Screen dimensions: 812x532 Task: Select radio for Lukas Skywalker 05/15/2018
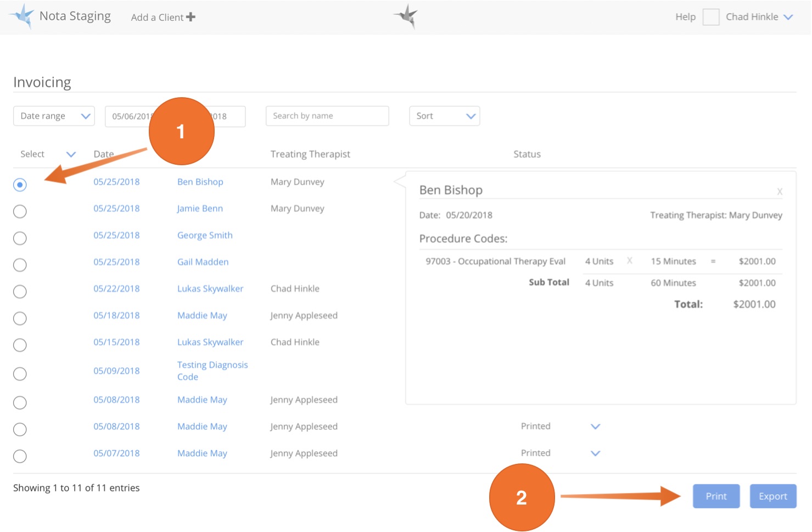[x=20, y=345]
